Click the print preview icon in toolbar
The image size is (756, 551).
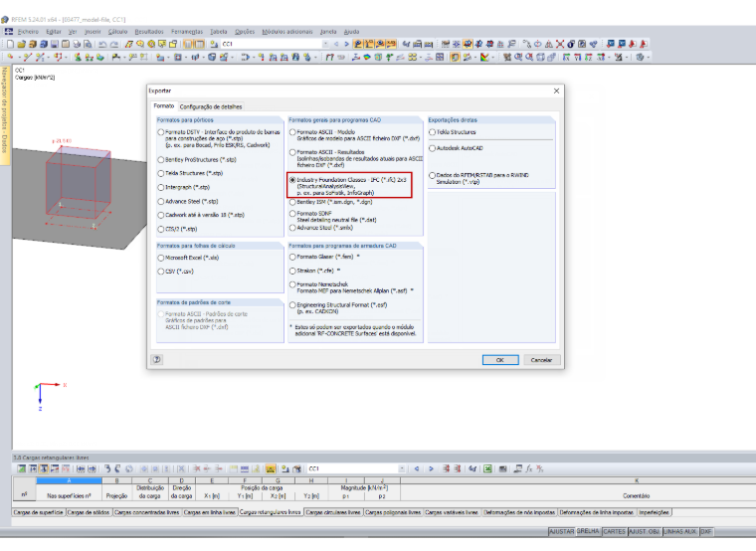click(x=88, y=44)
